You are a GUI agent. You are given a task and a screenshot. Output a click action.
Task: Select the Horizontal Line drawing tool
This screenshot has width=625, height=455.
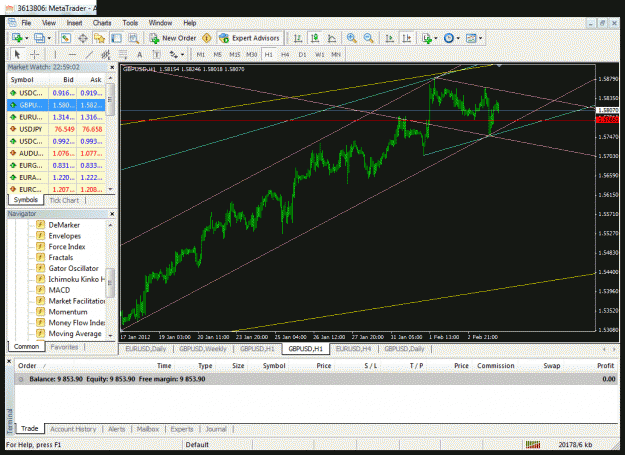(72, 54)
